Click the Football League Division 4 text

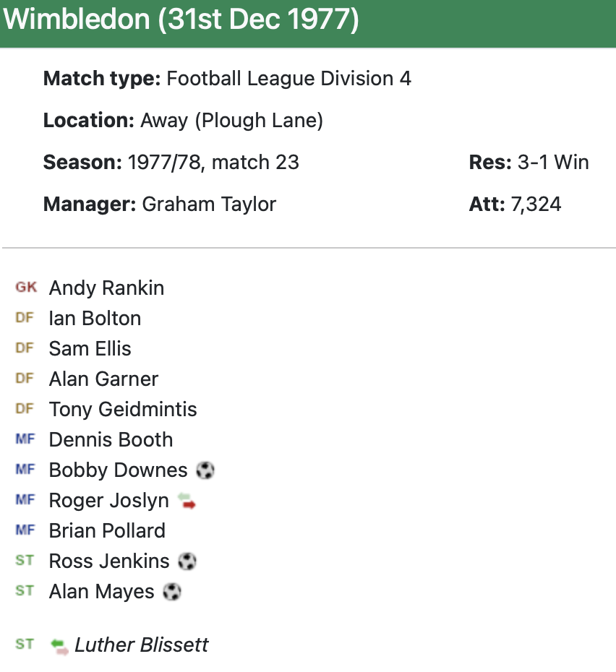(x=288, y=79)
